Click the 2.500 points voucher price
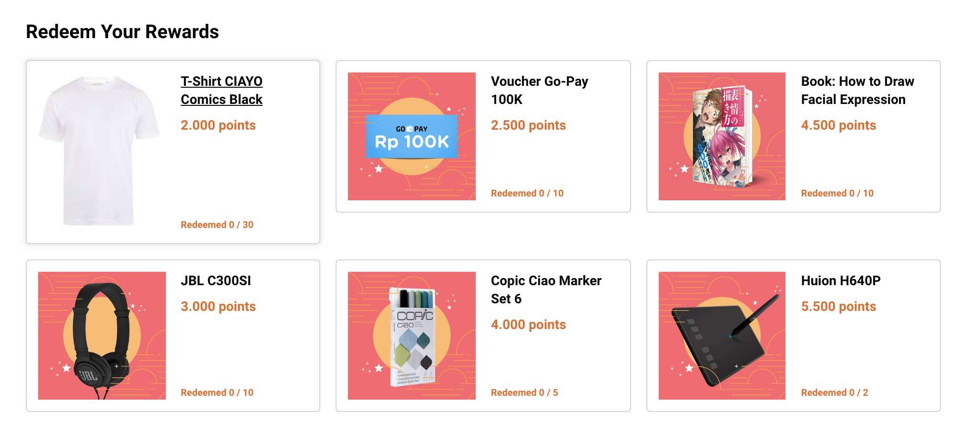The image size is (980, 433). coord(528,125)
